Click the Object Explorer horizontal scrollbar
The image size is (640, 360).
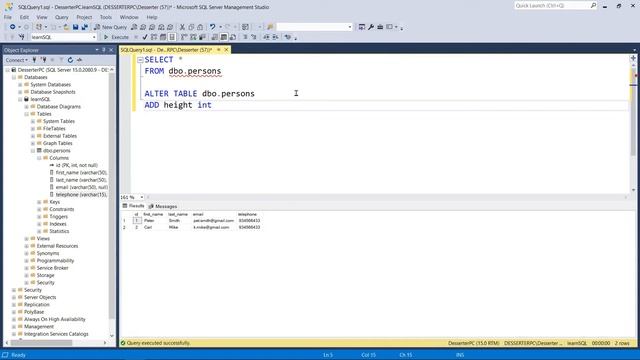pos(41,343)
